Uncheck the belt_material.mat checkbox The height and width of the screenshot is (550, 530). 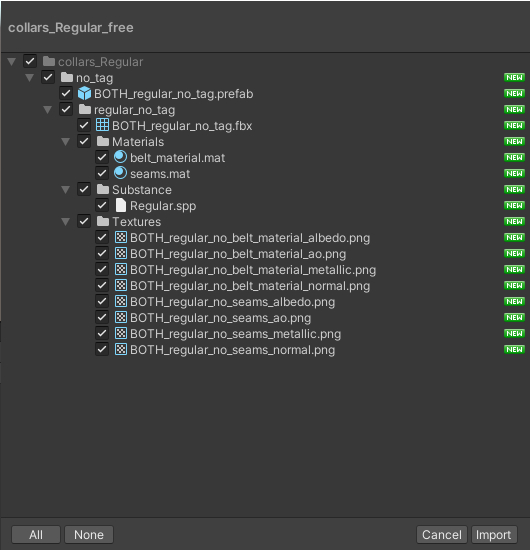pos(102,157)
